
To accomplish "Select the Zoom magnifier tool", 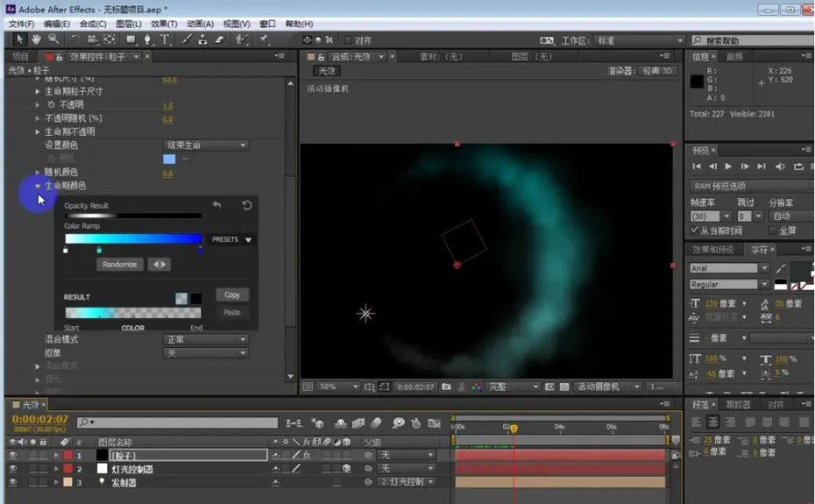I will coord(53,39).
